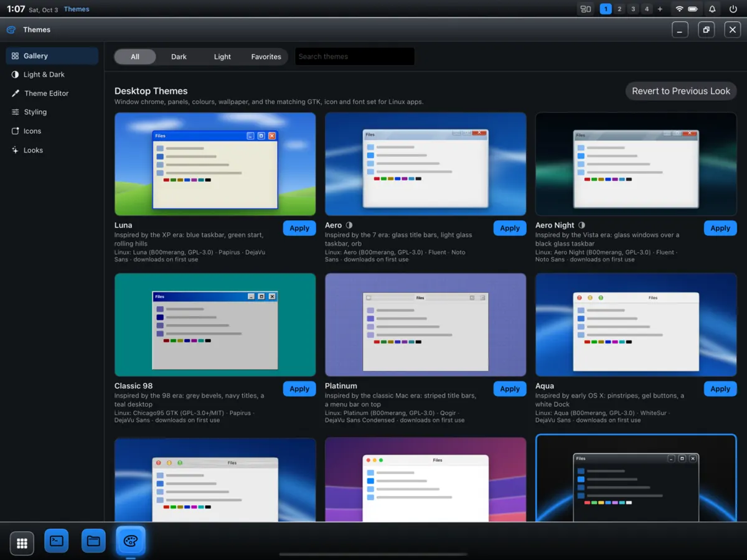
Task: Open notifications bell icon
Action: click(712, 9)
